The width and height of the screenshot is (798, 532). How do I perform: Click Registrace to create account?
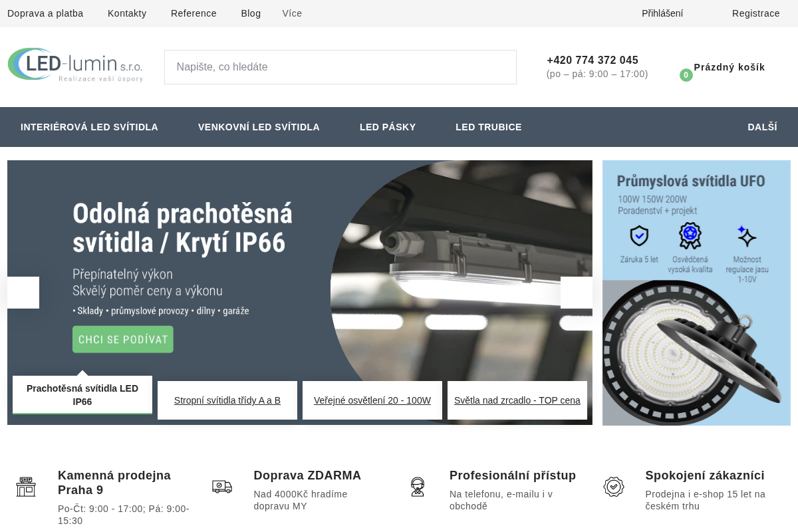(x=756, y=13)
